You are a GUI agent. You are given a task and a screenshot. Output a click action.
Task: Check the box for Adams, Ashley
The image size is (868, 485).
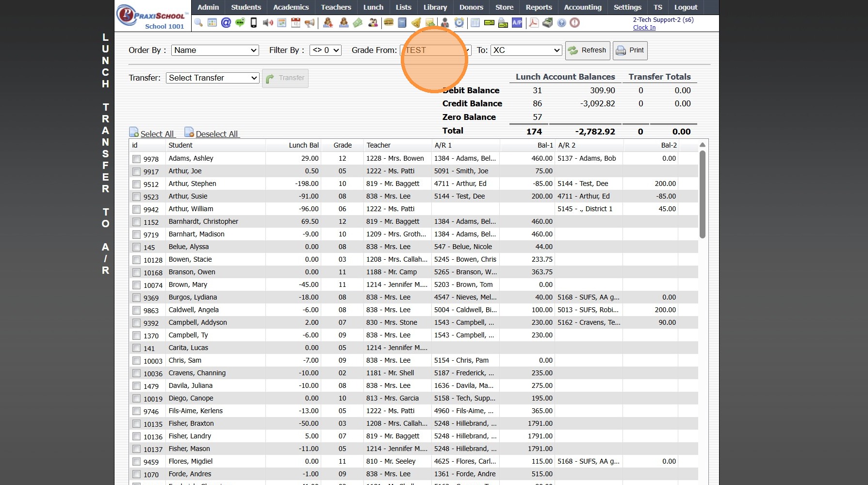pyautogui.click(x=136, y=159)
